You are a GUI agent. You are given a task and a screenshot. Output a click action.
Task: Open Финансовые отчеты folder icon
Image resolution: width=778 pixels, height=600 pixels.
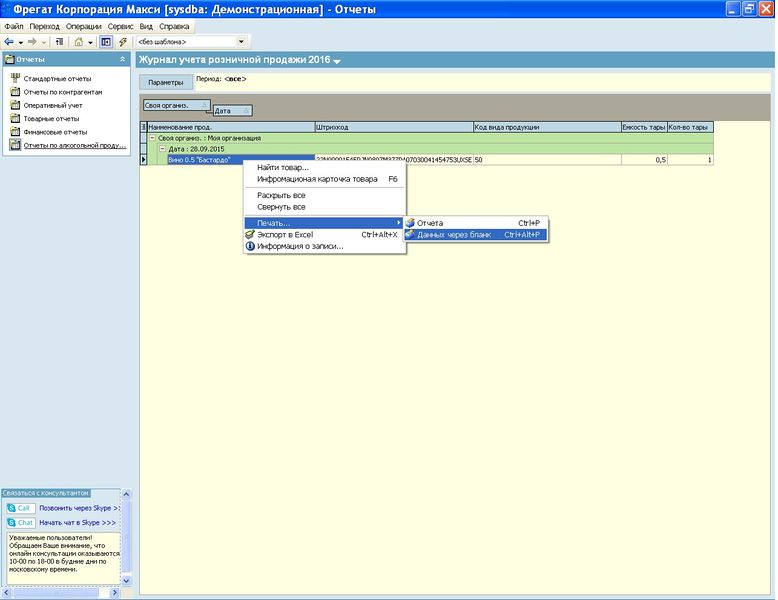pyautogui.click(x=15, y=132)
